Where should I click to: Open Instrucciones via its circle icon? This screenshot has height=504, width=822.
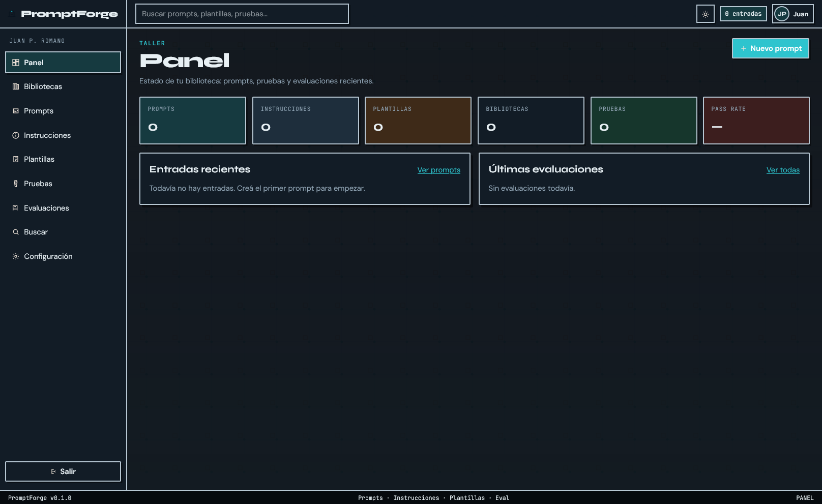(16, 135)
